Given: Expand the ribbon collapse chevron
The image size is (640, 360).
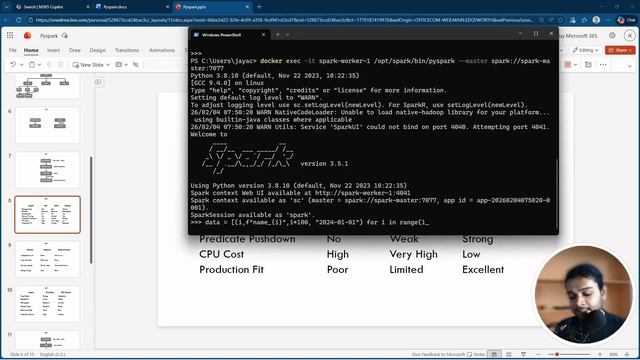Looking at the screenshot, I should pyautogui.click(x=629, y=65).
